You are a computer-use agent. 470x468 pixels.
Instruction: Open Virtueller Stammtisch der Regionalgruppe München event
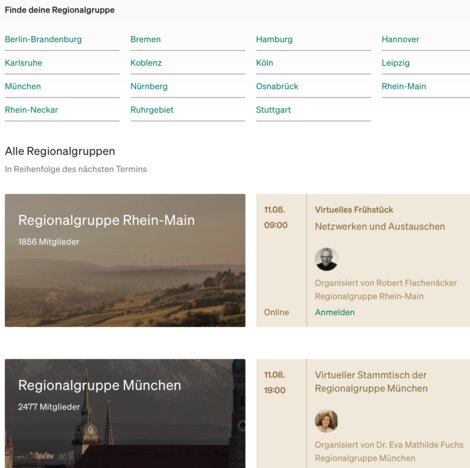pyautogui.click(x=371, y=382)
